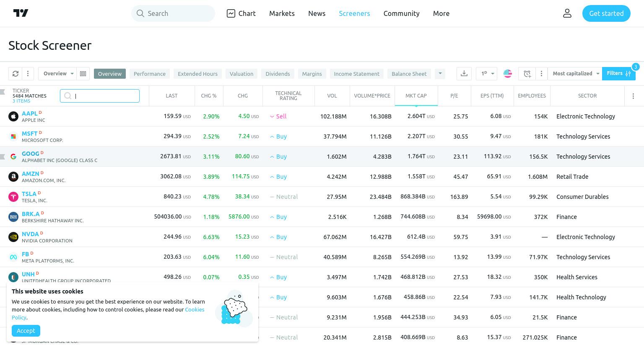Click the UnitedHealth logo icon
The height and width of the screenshot is (345, 644).
(x=13, y=277)
